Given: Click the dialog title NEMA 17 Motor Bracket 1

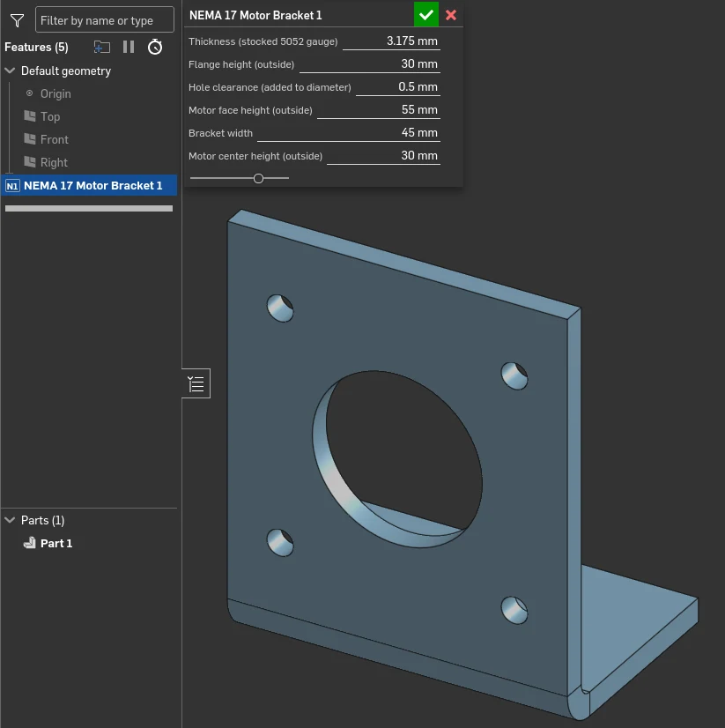Looking at the screenshot, I should pos(255,15).
